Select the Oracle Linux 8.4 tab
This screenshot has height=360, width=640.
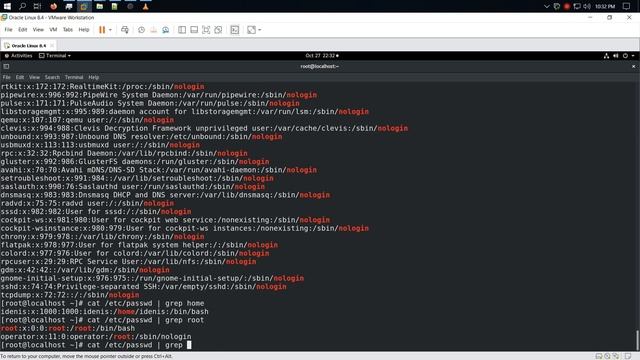tap(29, 46)
